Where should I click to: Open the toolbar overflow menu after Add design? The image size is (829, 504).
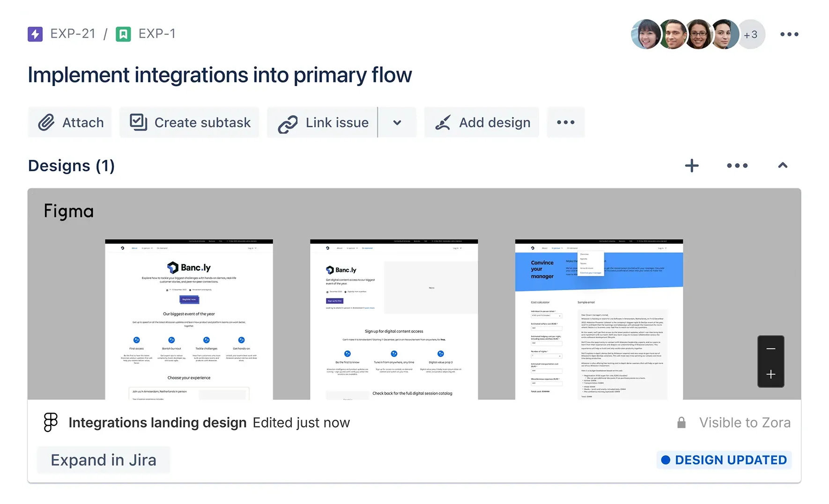tap(565, 123)
